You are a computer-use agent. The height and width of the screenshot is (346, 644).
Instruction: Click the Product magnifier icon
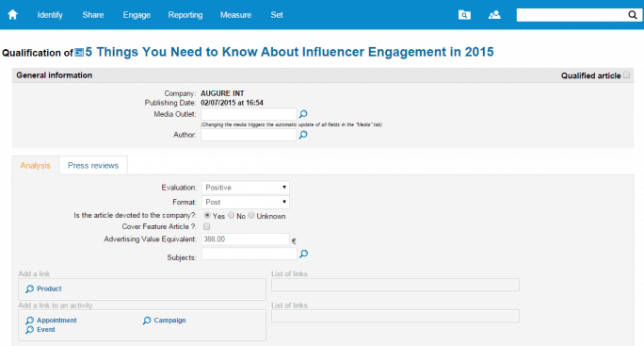coord(29,288)
